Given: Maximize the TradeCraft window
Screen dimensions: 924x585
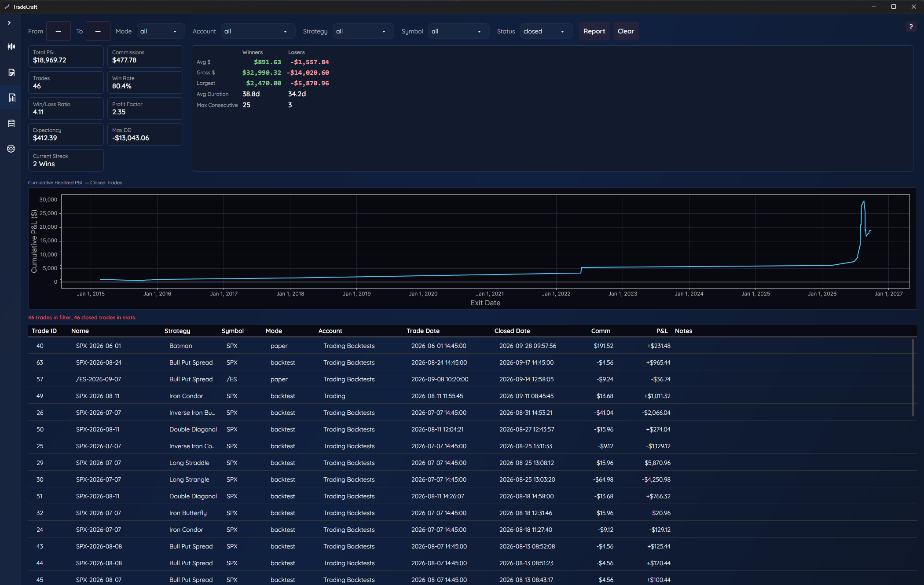Looking at the screenshot, I should [x=894, y=7].
